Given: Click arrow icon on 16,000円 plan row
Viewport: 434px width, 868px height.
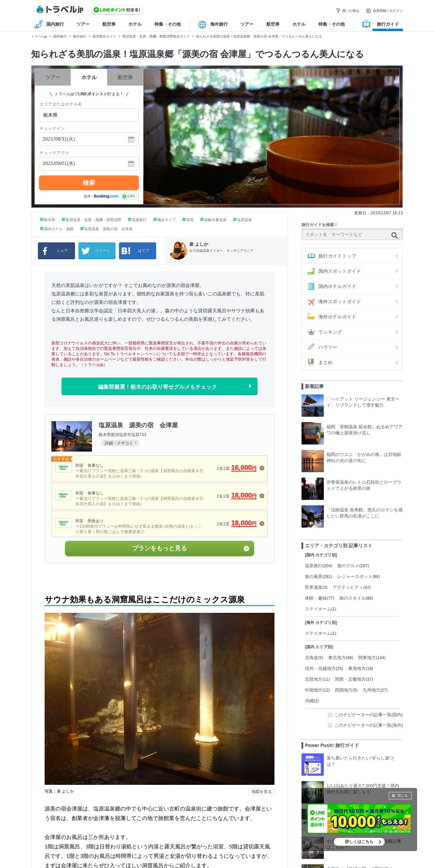Looking at the screenshot, I should [262, 468].
